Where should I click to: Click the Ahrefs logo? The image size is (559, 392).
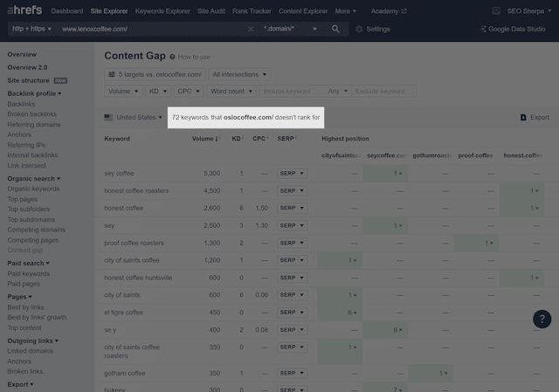pyautogui.click(x=24, y=11)
